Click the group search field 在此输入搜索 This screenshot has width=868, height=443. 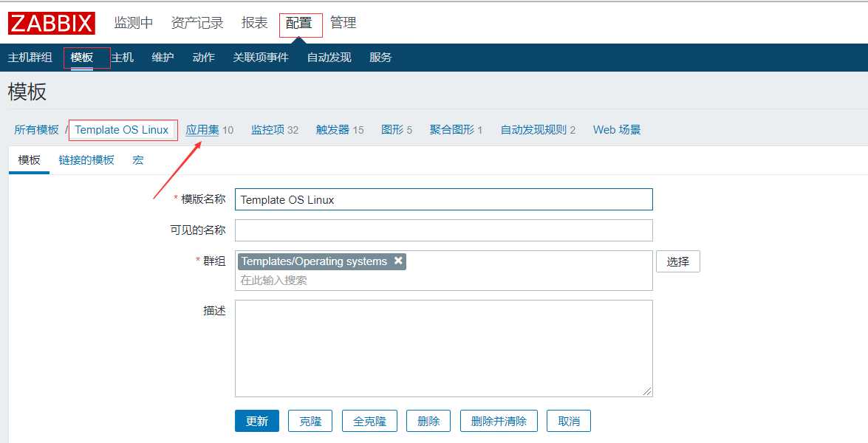point(443,281)
